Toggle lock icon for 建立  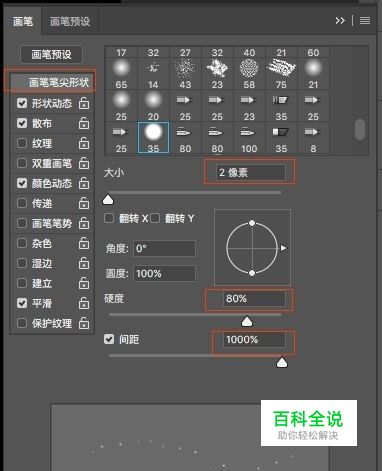pos(84,283)
